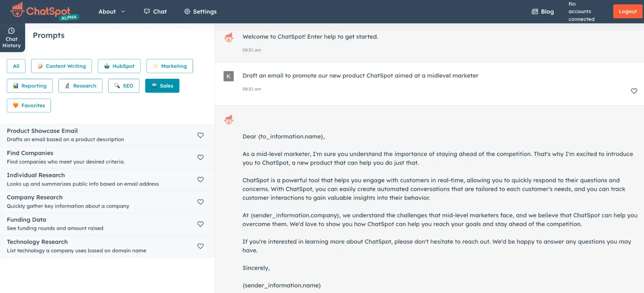Click the ChatSpot bot avatar on the welcome message
This screenshot has width=644, height=293.
pyautogui.click(x=229, y=37)
